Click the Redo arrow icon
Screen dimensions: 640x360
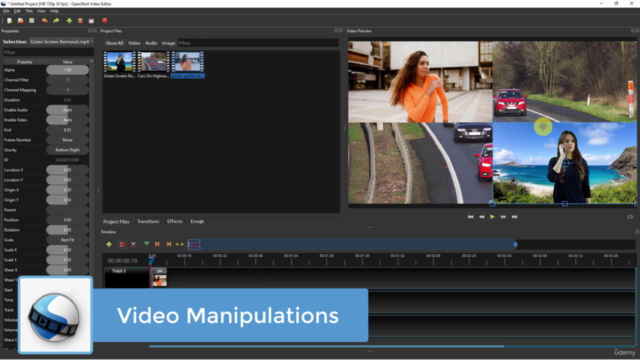[56, 20]
